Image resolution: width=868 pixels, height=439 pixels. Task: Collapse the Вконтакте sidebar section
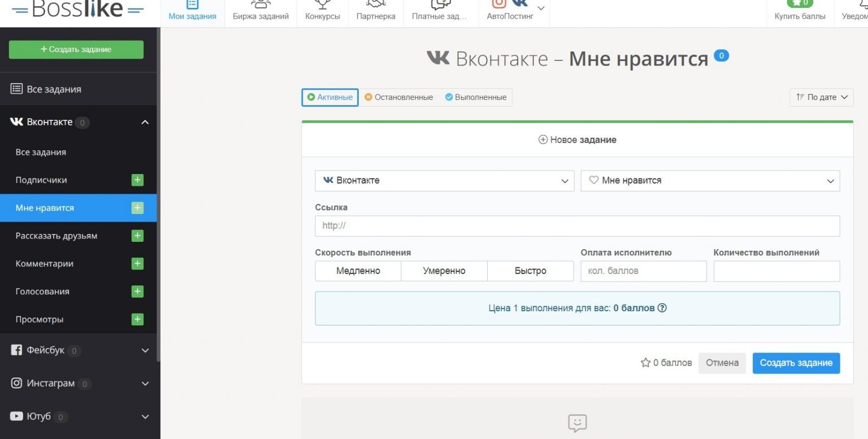145,122
